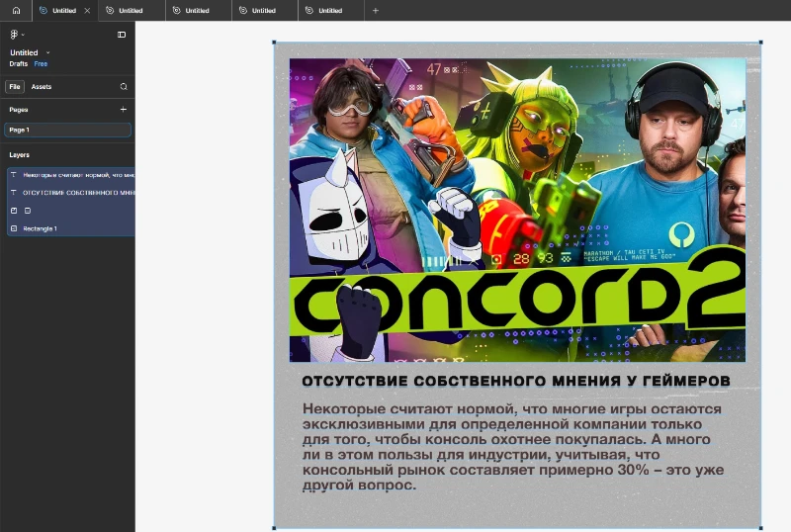
Task: Click the Free plan badge
Action: click(x=41, y=63)
